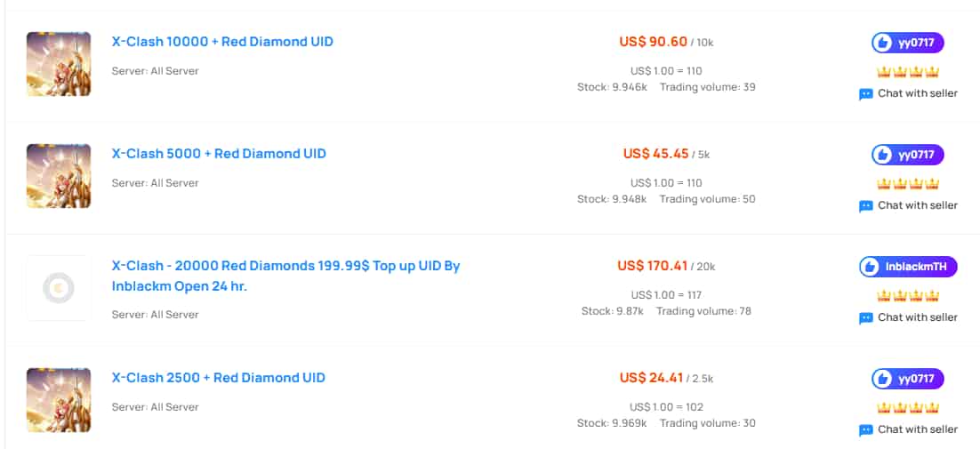Select placeholder thumbnail for 20000 Red Diamonds listing
The width and height of the screenshot is (980, 449).
[x=59, y=288]
